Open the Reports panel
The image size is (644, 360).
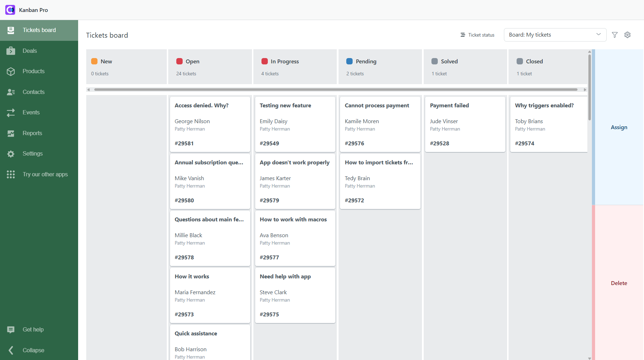click(32, 133)
